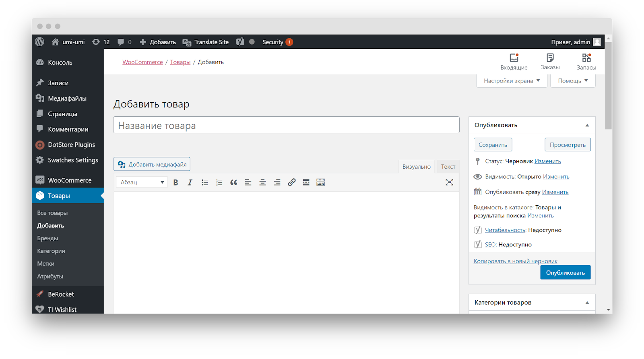Change the Опубликовать сразу date

[555, 192]
